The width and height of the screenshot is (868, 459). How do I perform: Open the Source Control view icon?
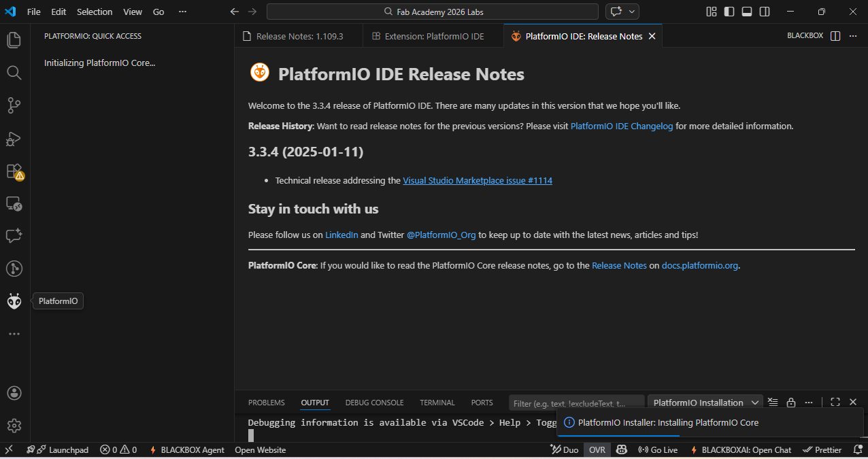tap(14, 105)
